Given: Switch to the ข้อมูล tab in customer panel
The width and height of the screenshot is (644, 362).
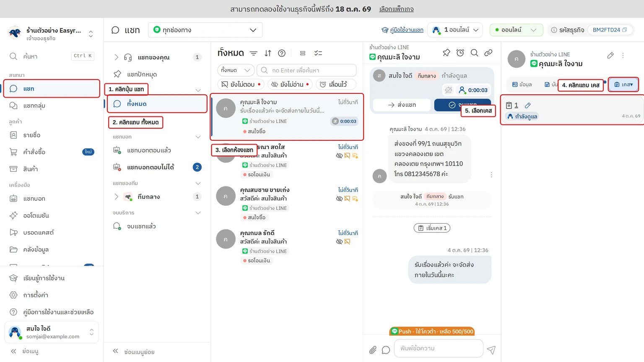Looking at the screenshot, I should pos(522,84).
